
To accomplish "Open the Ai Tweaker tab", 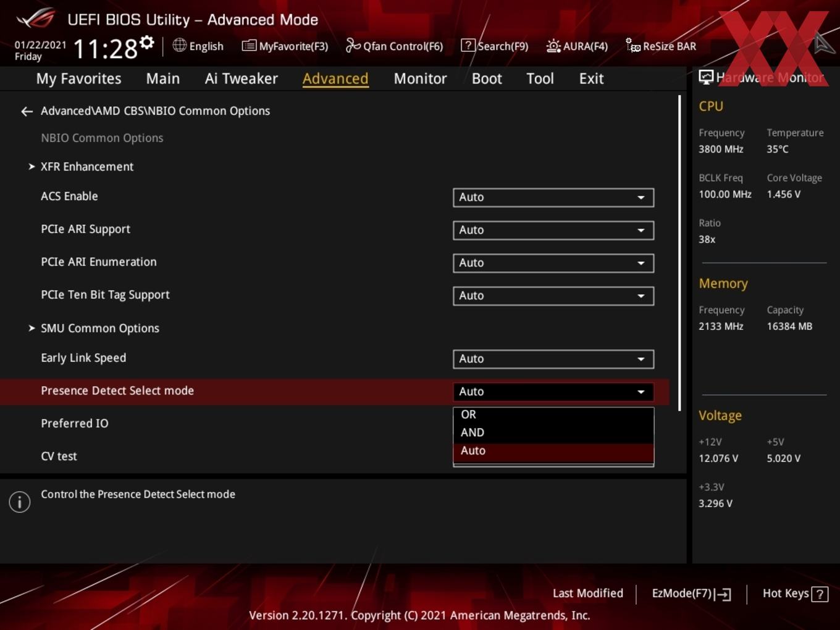I will tap(241, 78).
